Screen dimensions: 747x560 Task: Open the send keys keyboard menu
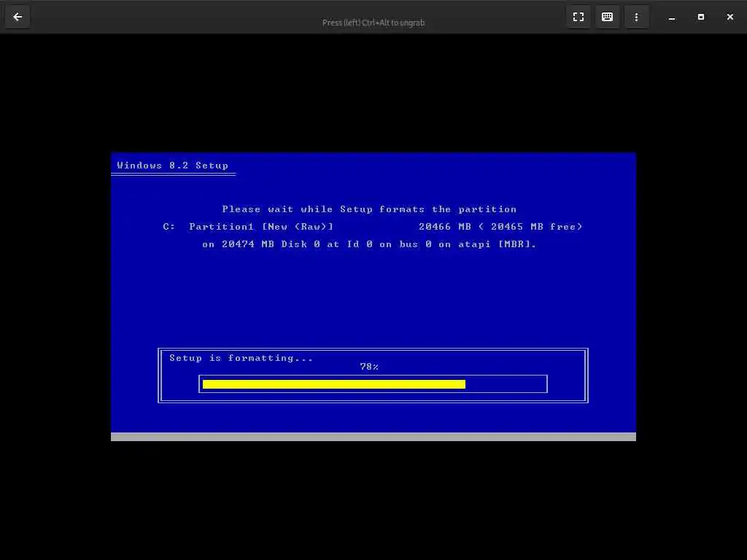click(608, 17)
